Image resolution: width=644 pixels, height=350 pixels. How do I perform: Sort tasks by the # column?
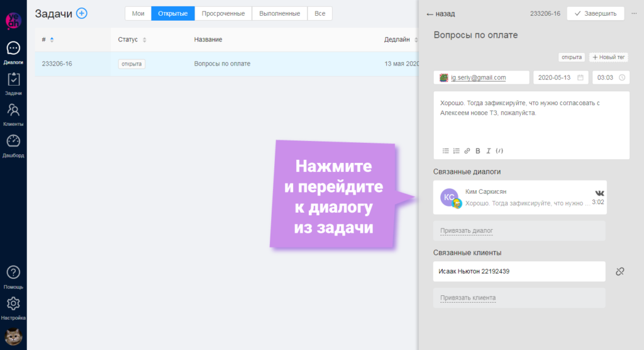[52, 40]
